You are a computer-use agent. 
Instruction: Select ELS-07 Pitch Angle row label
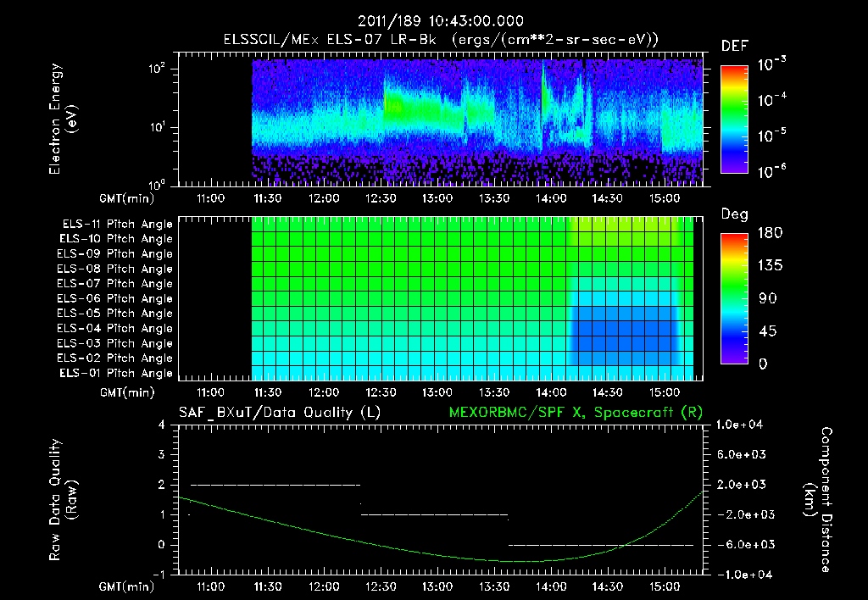(115, 284)
